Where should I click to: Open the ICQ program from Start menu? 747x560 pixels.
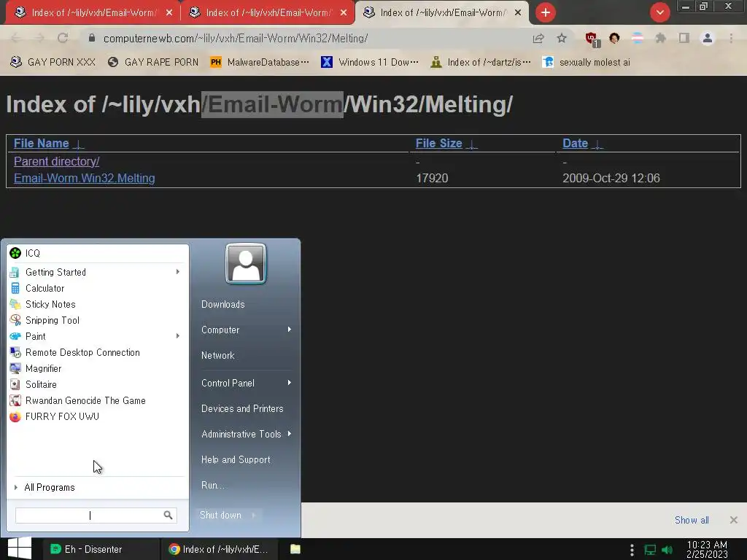(98, 253)
